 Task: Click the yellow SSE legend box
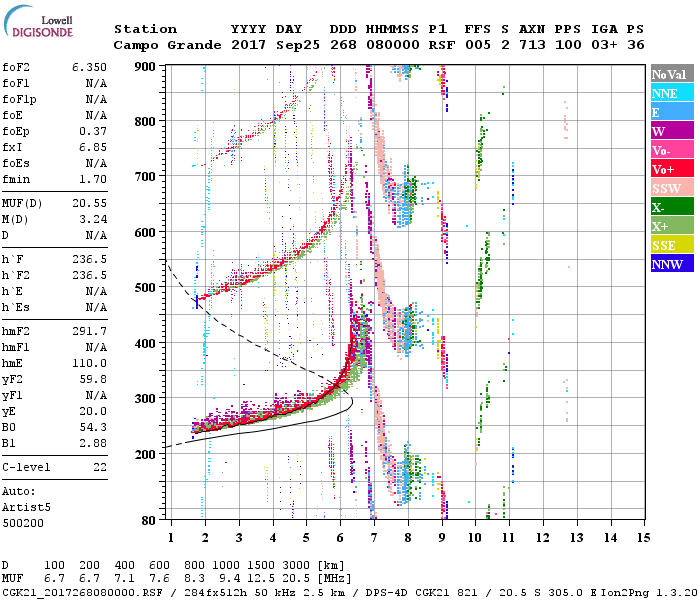pyautogui.click(x=671, y=245)
